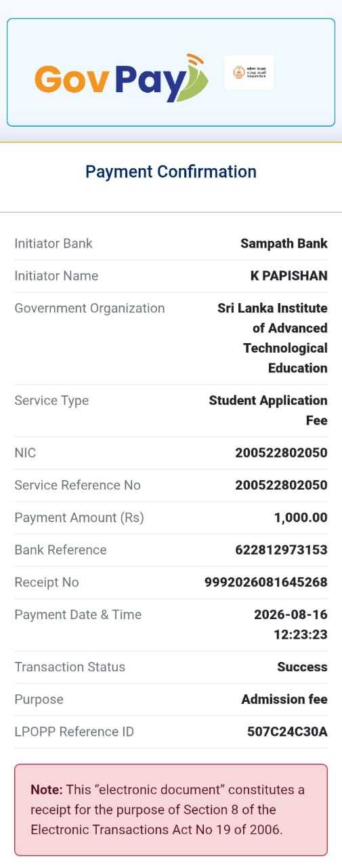Click the payment time 12:23:23

300,635
